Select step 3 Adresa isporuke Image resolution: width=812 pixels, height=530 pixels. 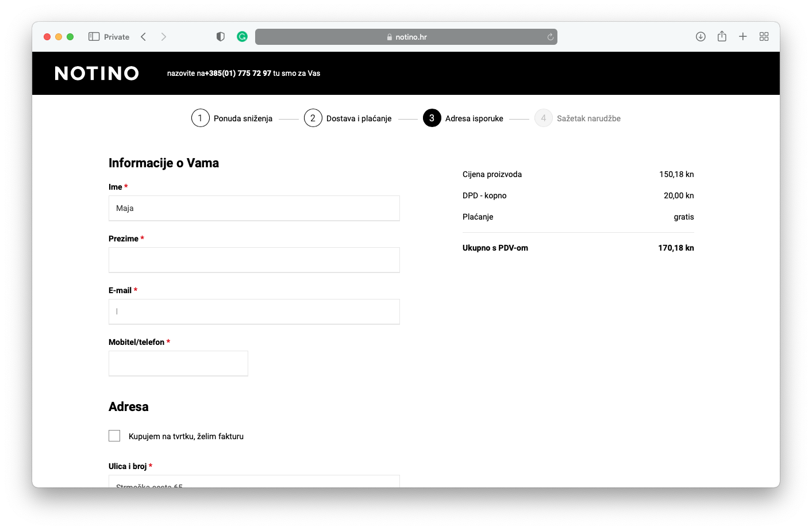(463, 118)
